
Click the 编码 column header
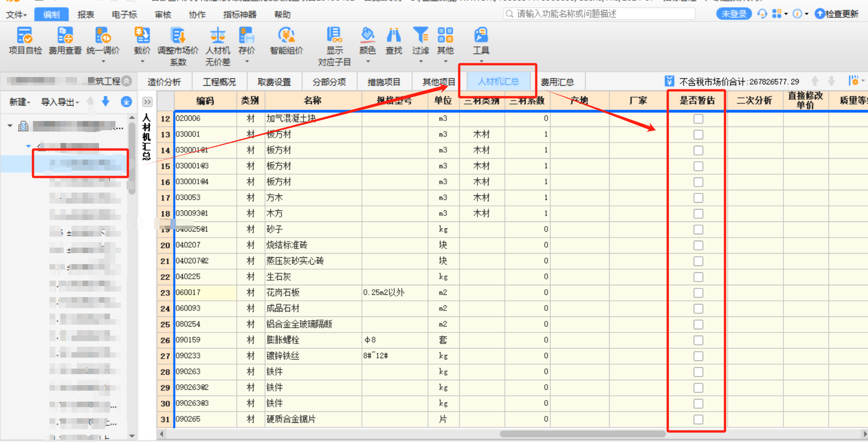pyautogui.click(x=205, y=100)
